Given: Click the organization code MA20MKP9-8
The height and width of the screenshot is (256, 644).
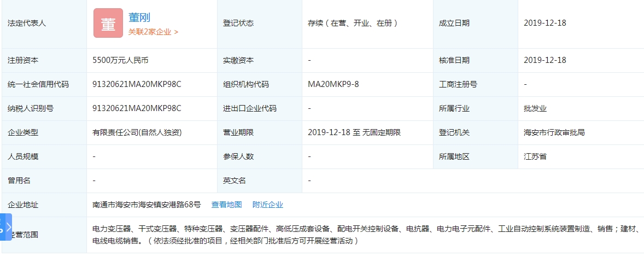Looking at the screenshot, I should tap(333, 84).
